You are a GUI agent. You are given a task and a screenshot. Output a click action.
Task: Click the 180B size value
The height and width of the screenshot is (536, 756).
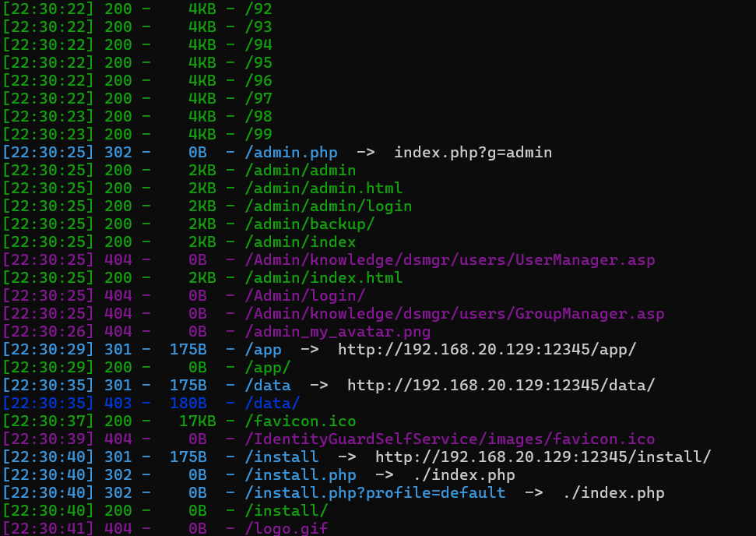click(x=188, y=404)
